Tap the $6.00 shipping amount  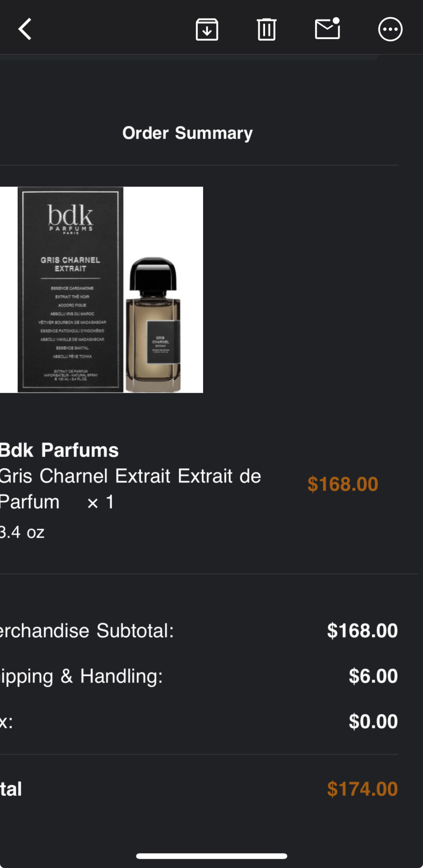(x=373, y=676)
